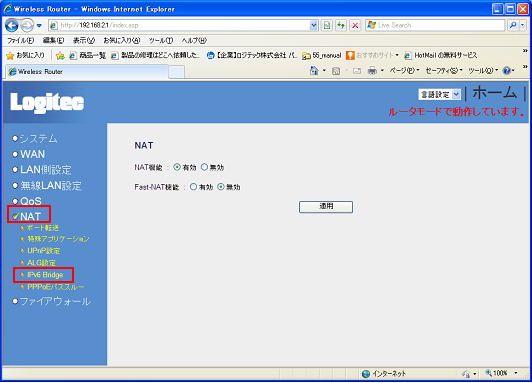Image resolution: width=532 pixels, height=383 pixels.
Task: Open the recent pages dropdown arrow
Action: pyautogui.click(x=39, y=25)
